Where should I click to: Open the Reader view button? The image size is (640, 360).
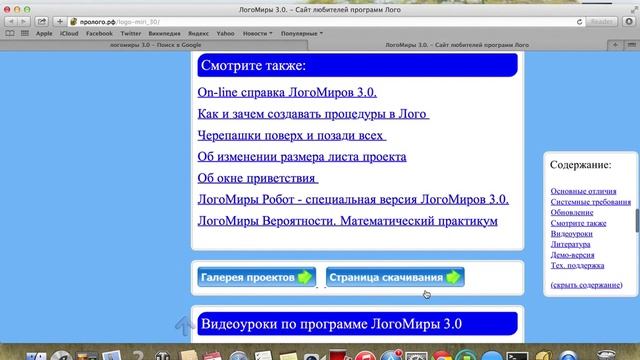[x=602, y=22]
